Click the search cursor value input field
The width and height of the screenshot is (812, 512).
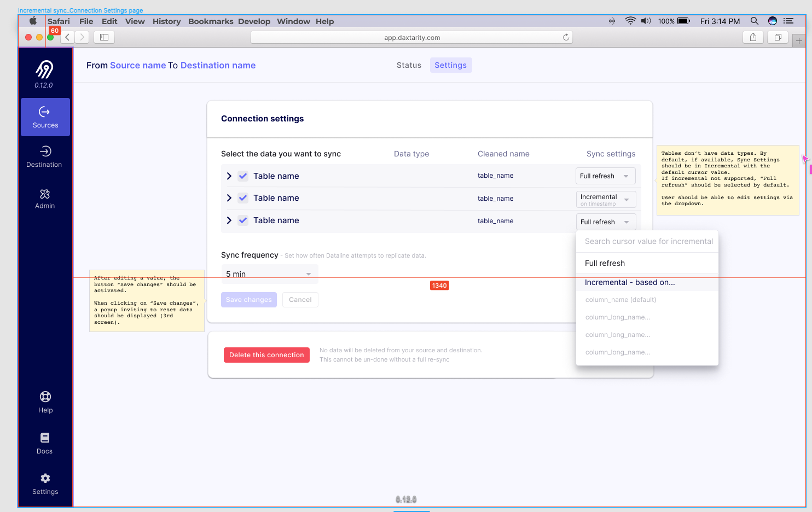tap(647, 241)
